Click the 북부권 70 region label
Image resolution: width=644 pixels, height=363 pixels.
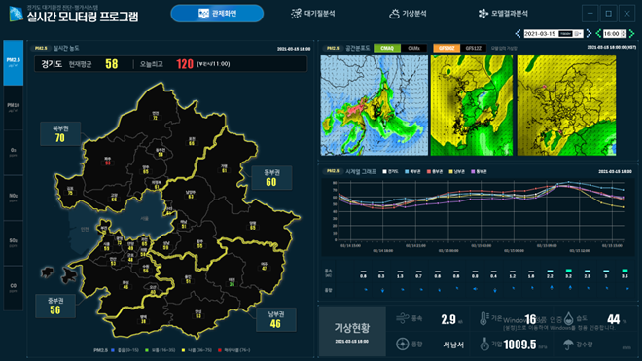[x=60, y=133]
